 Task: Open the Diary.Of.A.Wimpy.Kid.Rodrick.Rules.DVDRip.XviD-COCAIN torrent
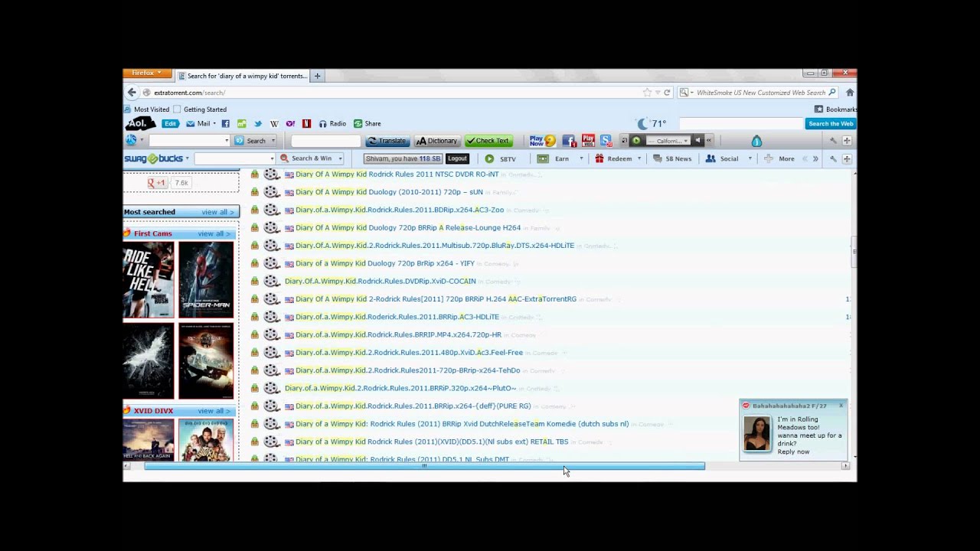380,281
